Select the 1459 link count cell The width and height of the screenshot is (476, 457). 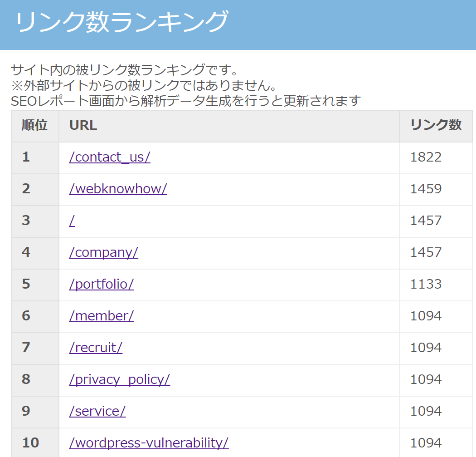pyautogui.click(x=425, y=189)
